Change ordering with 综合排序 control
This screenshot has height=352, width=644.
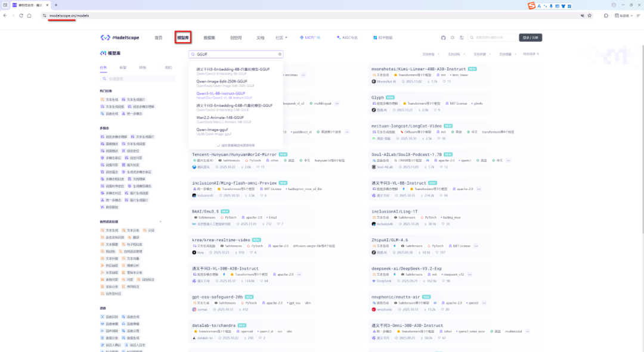pos(531,54)
